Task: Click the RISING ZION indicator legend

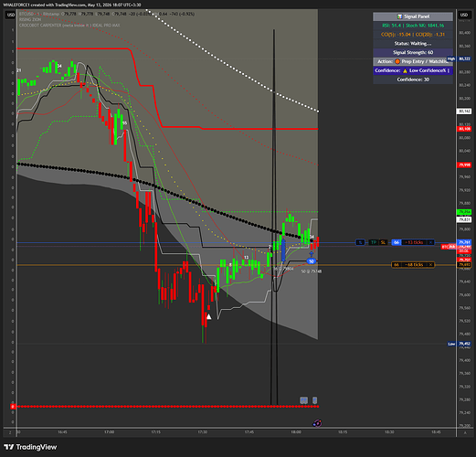Action: [x=30, y=19]
